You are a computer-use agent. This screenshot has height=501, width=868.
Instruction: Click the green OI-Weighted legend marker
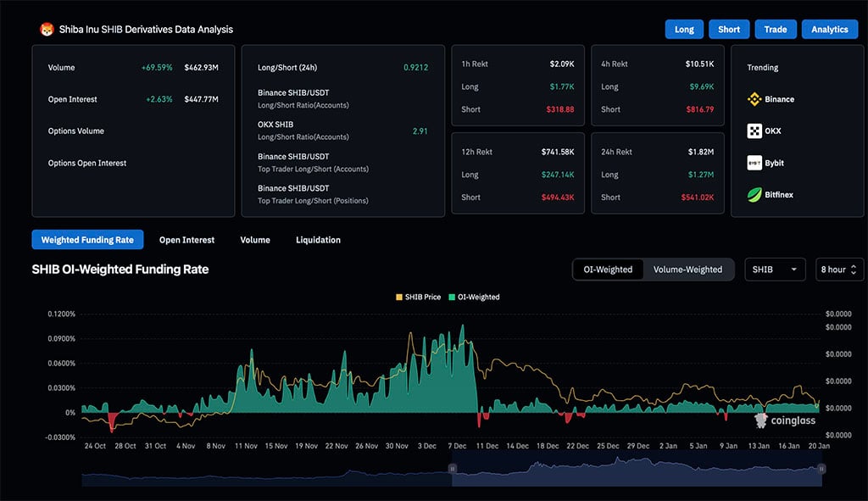tap(452, 297)
